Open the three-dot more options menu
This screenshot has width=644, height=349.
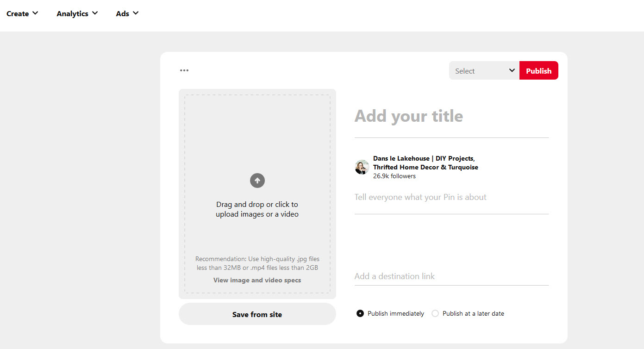[184, 70]
